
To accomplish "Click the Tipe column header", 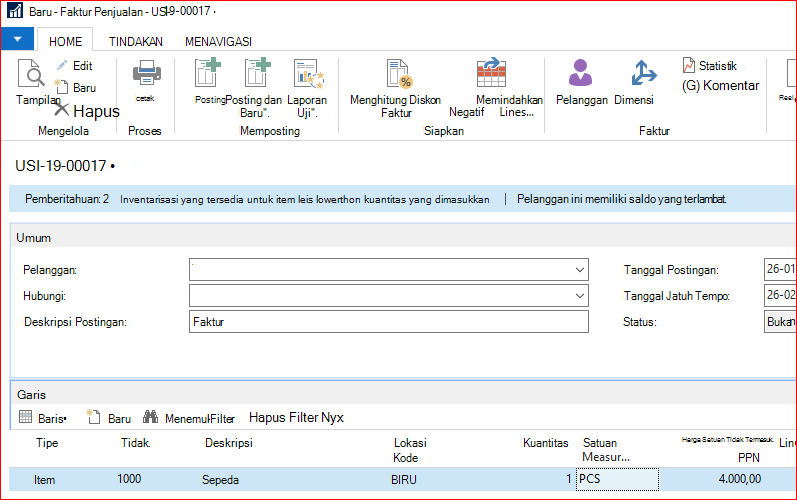I will (x=47, y=443).
